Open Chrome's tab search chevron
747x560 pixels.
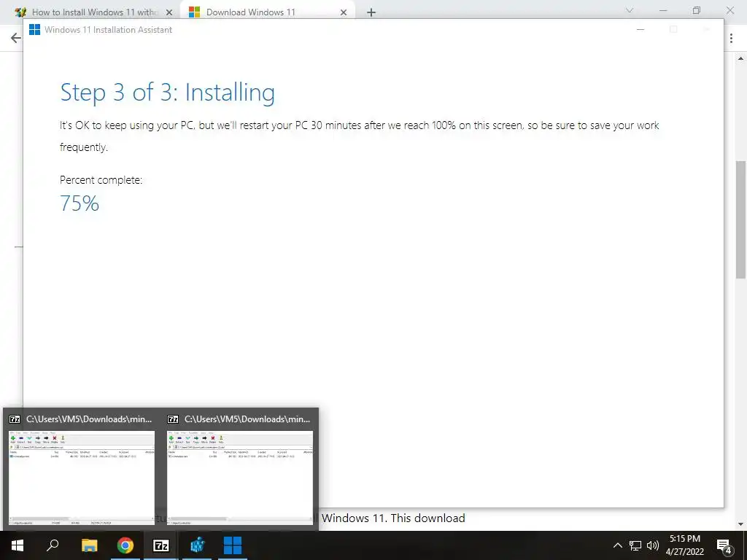[x=630, y=10]
